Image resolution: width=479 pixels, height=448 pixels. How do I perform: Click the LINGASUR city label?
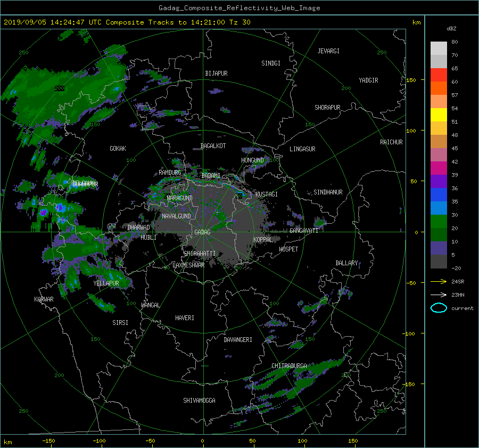click(x=302, y=149)
